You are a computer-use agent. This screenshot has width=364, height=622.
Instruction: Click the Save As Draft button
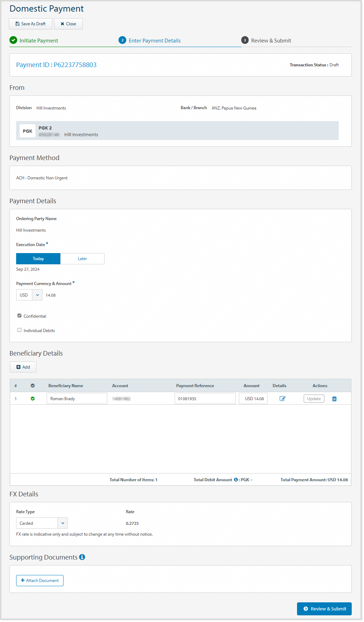(31, 24)
